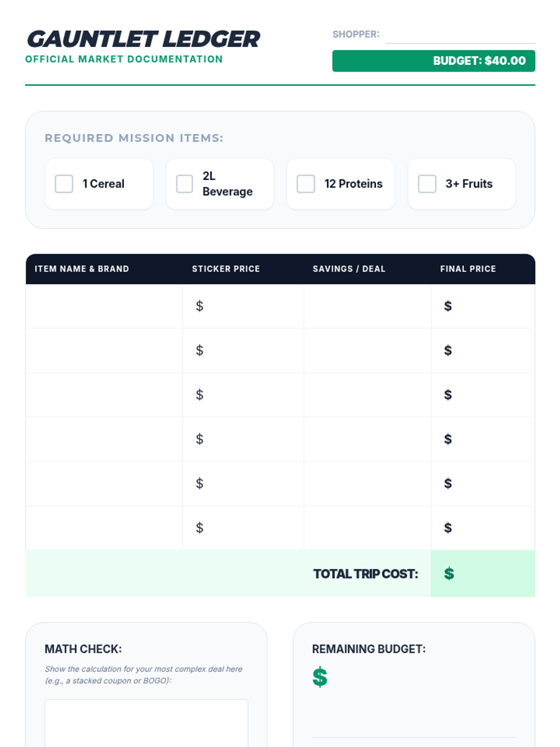Click the Total Trip Cost amount field
The width and height of the screenshot is (560, 747).
pos(483,574)
